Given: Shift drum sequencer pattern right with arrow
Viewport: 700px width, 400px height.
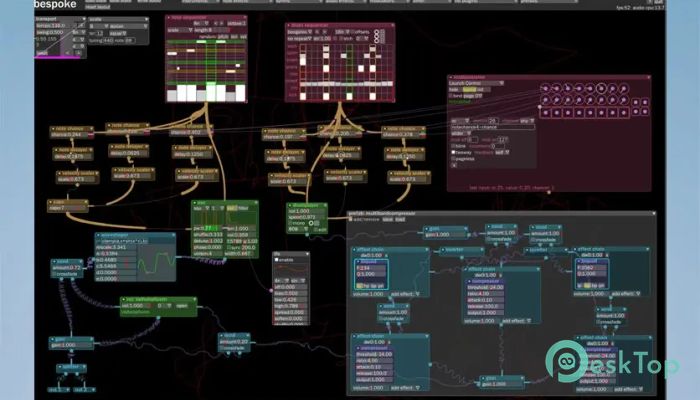Looking at the screenshot, I should pyautogui.click(x=324, y=32).
